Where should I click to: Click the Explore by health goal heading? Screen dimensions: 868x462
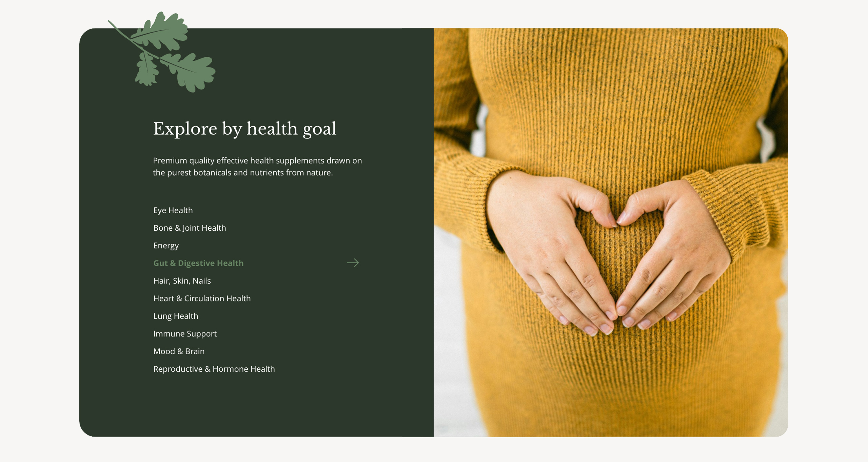point(245,129)
